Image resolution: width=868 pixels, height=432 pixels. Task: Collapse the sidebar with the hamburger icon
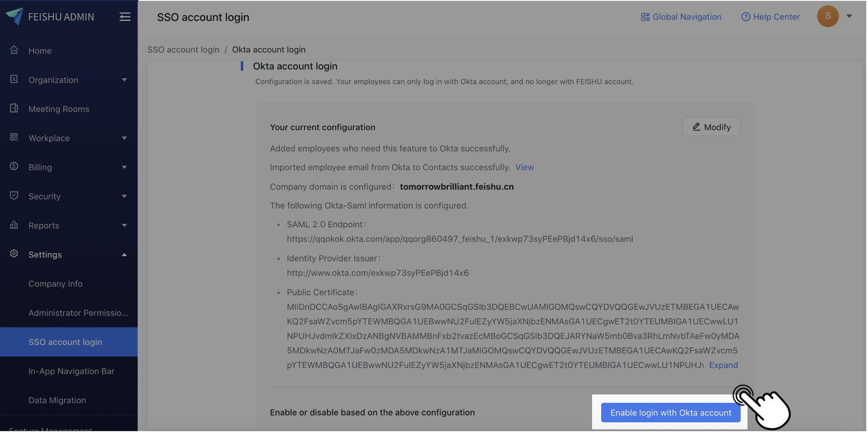[125, 17]
